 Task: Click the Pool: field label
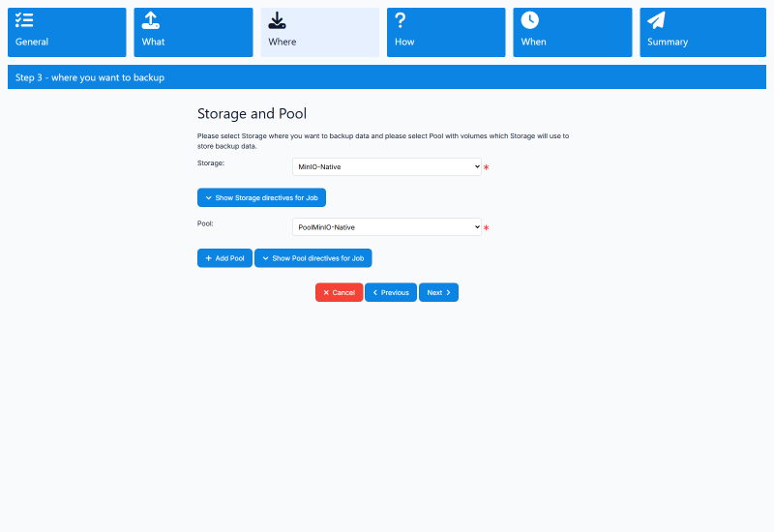pos(205,223)
